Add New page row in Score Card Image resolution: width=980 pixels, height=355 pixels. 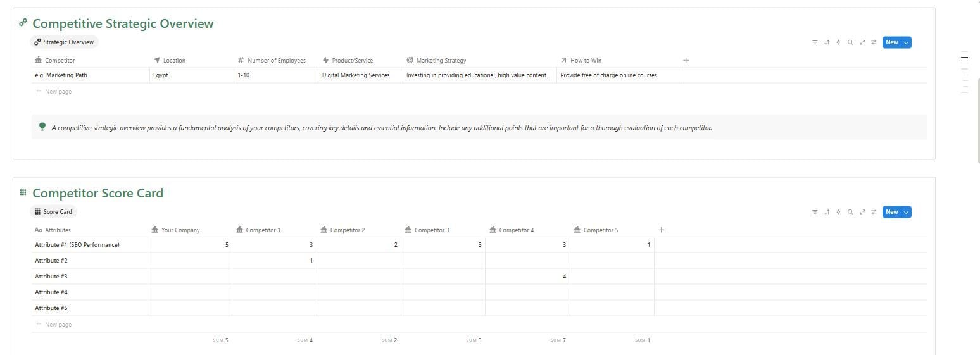[x=54, y=325]
